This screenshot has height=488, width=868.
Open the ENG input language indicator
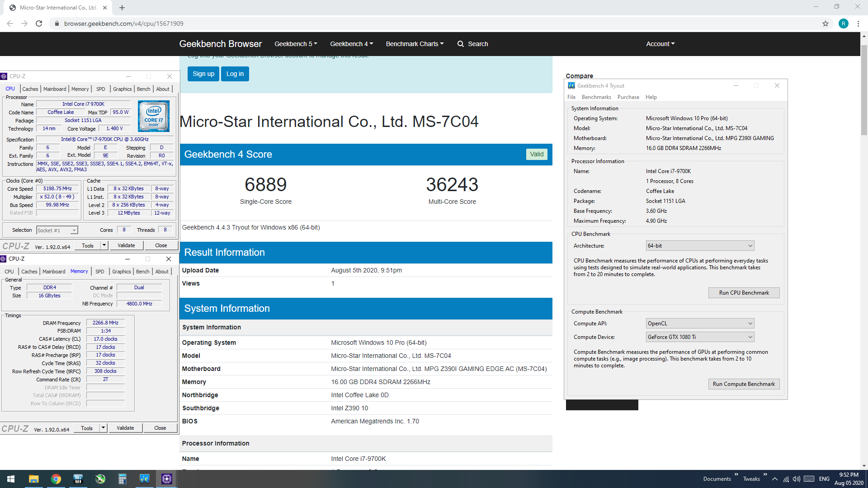point(824,479)
